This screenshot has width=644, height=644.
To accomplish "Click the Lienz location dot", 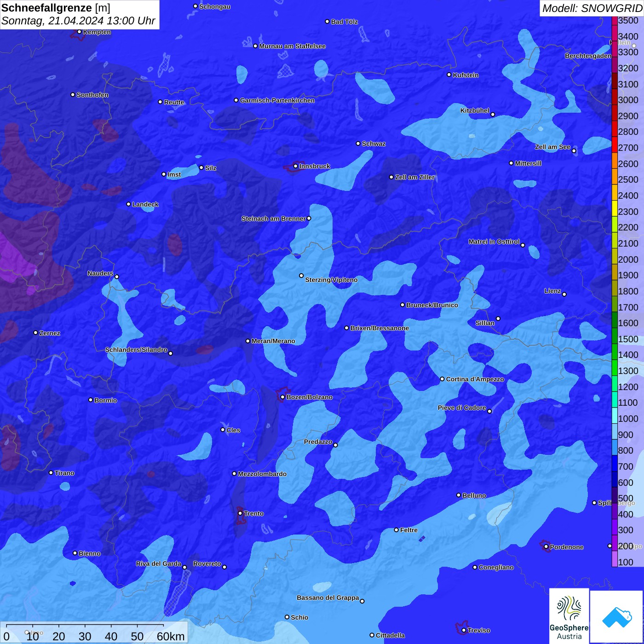I will pos(564,294).
